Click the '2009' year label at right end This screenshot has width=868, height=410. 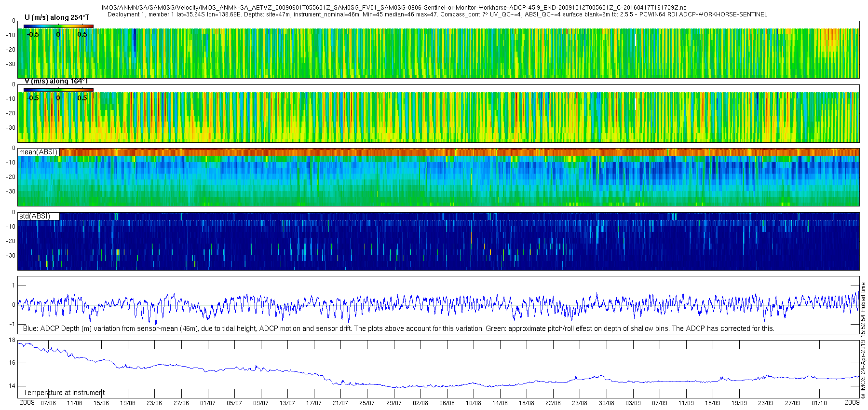coord(852,402)
